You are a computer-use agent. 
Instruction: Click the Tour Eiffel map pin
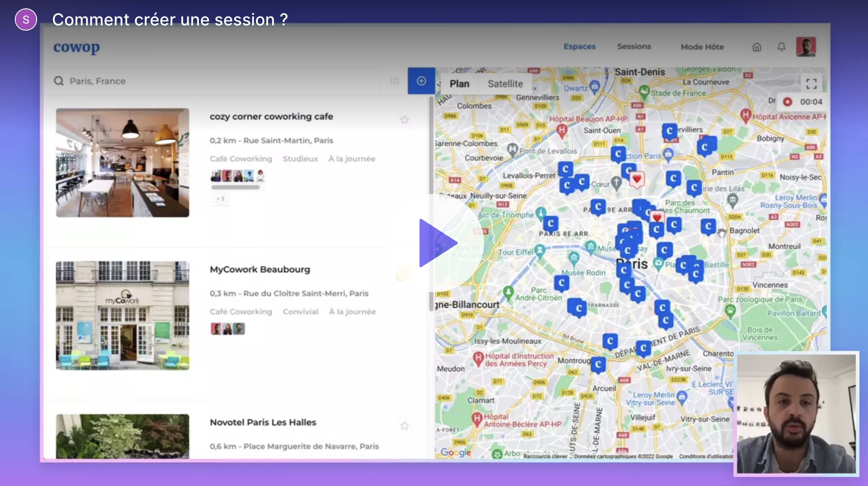tap(539, 251)
